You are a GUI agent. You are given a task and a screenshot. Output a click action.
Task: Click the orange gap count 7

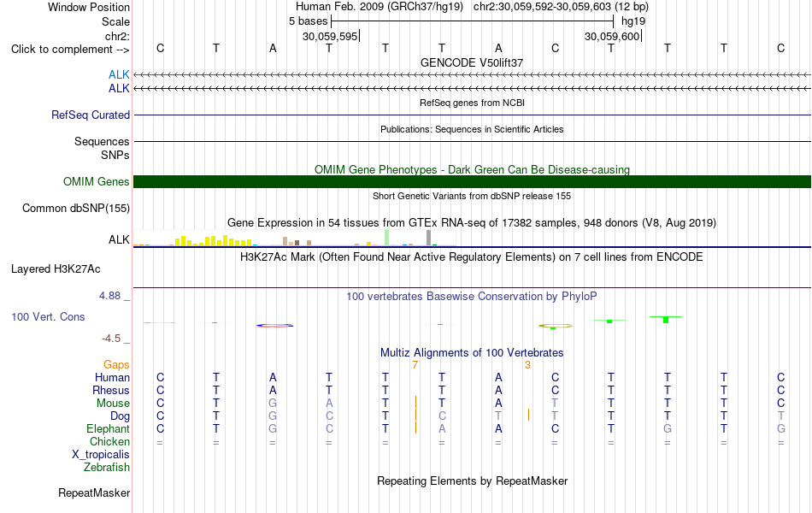[415, 365]
